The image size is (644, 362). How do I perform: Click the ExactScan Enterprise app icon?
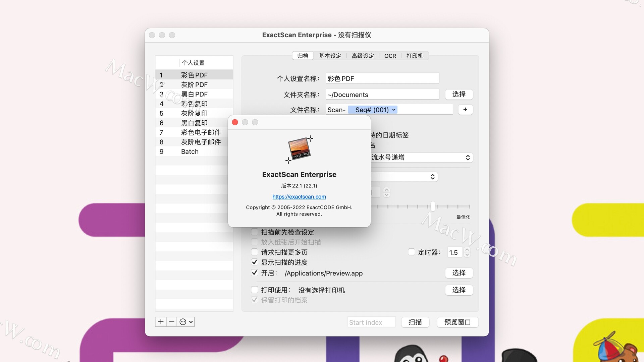coord(299,149)
